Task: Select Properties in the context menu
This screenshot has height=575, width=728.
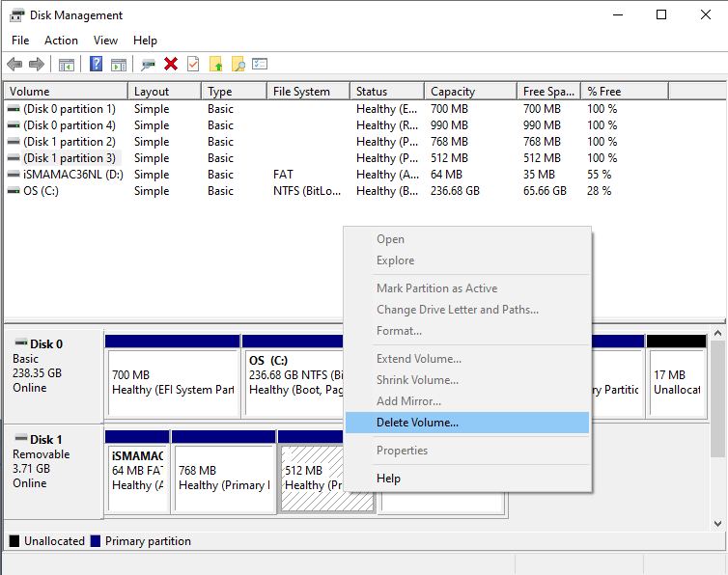Action: [402, 451]
